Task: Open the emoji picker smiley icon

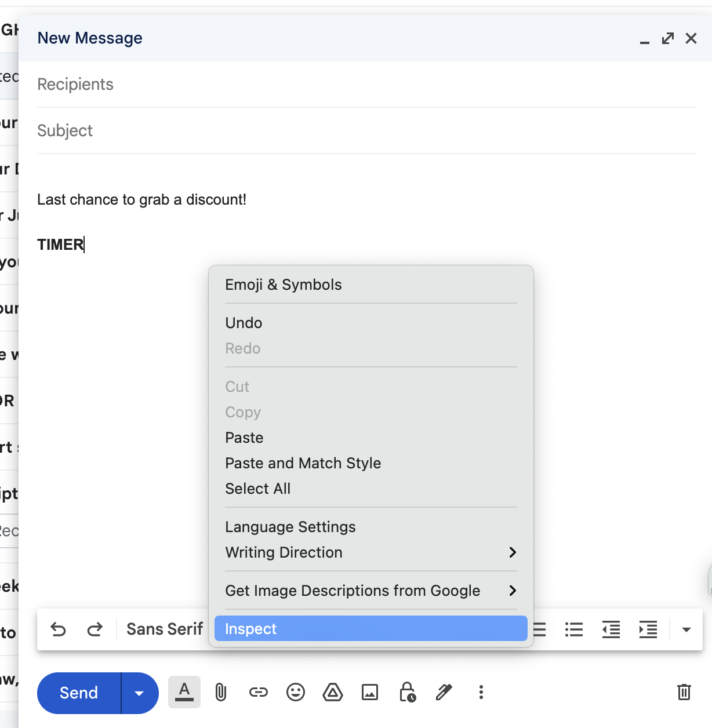Action: [296, 692]
